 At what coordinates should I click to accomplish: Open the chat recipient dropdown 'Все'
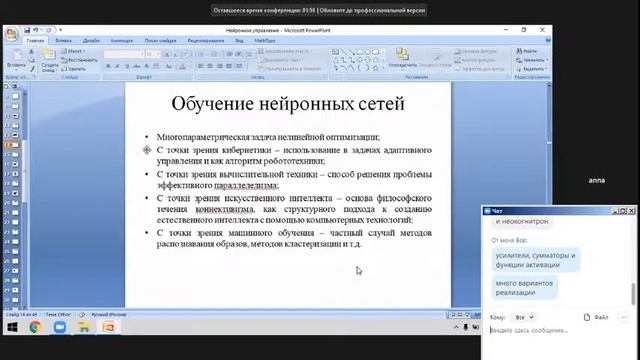pyautogui.click(x=524, y=317)
